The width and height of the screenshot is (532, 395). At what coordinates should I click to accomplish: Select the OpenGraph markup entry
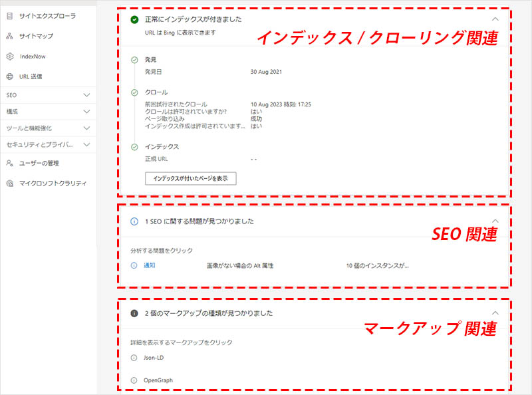click(158, 380)
